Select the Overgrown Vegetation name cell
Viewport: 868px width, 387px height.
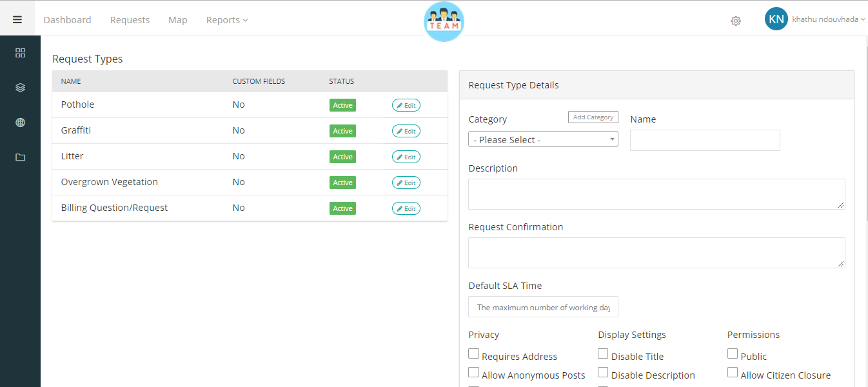[x=110, y=182]
